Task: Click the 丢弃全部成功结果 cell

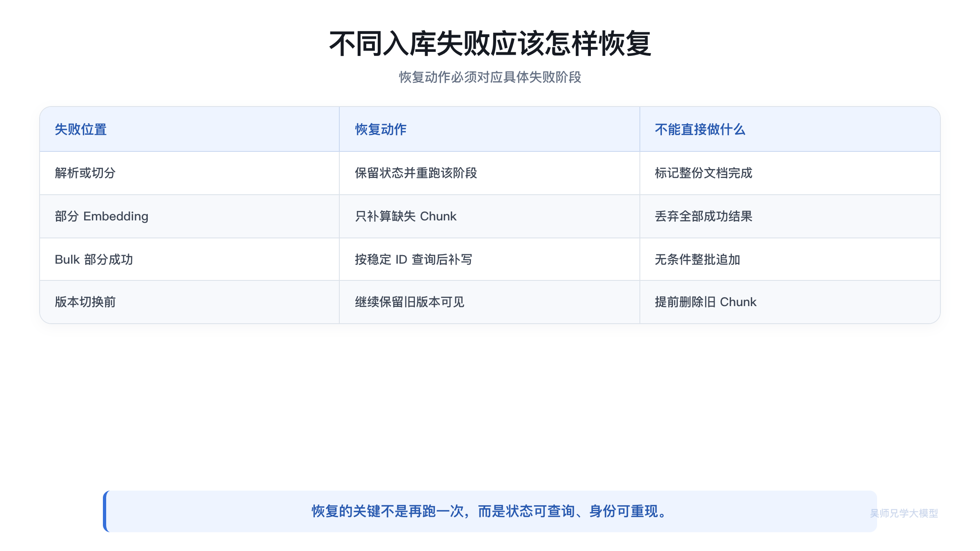Action: [790, 216]
